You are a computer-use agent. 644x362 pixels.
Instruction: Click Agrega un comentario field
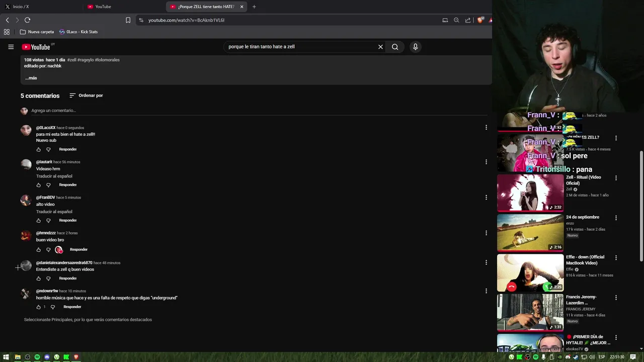click(259, 111)
